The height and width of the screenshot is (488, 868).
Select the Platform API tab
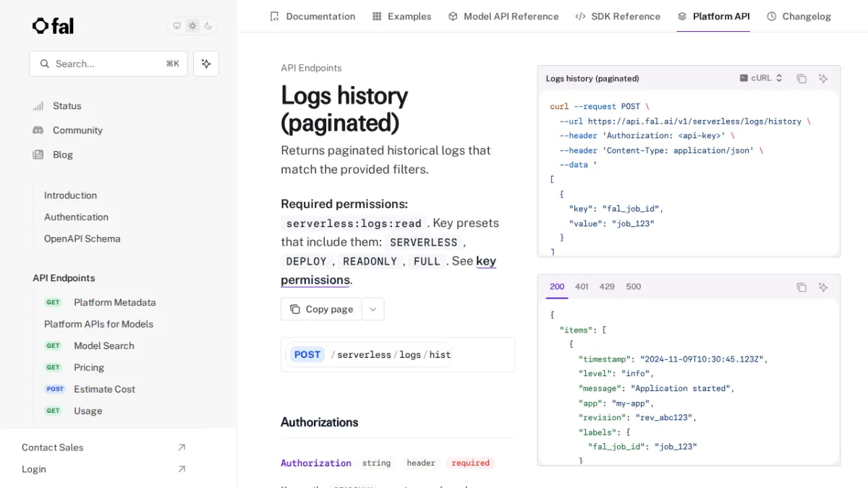713,16
